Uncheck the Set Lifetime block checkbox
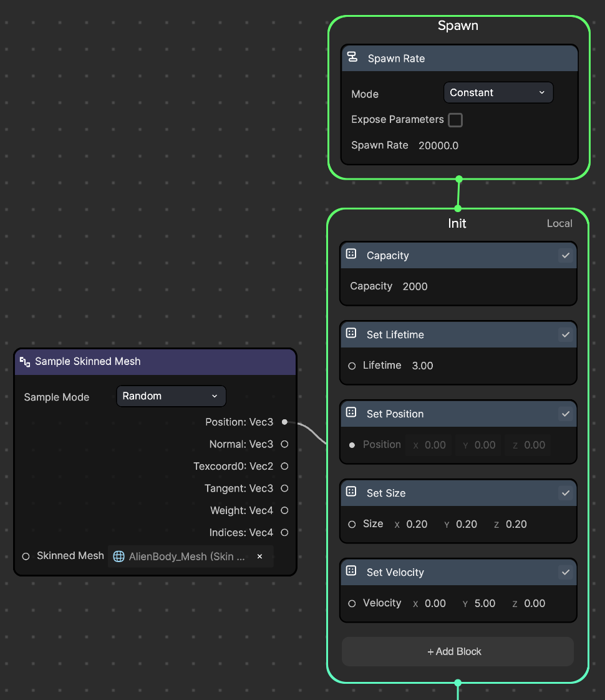The height and width of the screenshot is (700, 605). tap(565, 335)
